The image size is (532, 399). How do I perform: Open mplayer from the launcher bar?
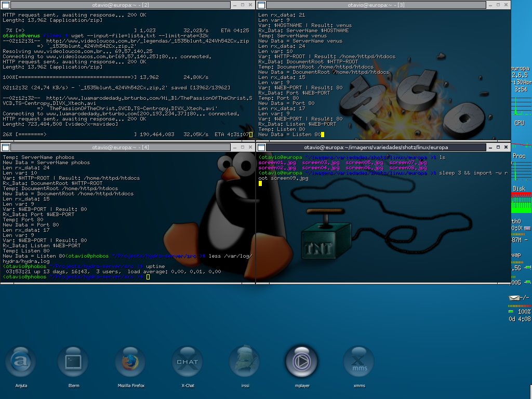click(301, 361)
